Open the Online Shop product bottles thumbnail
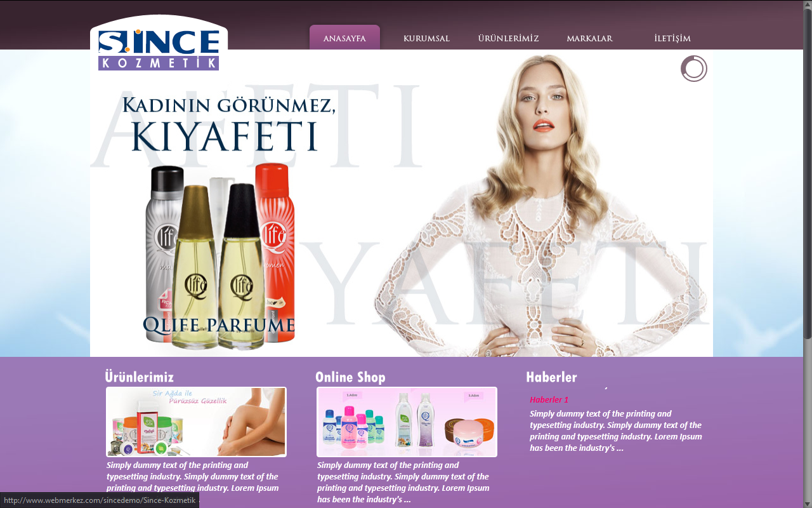 407,422
